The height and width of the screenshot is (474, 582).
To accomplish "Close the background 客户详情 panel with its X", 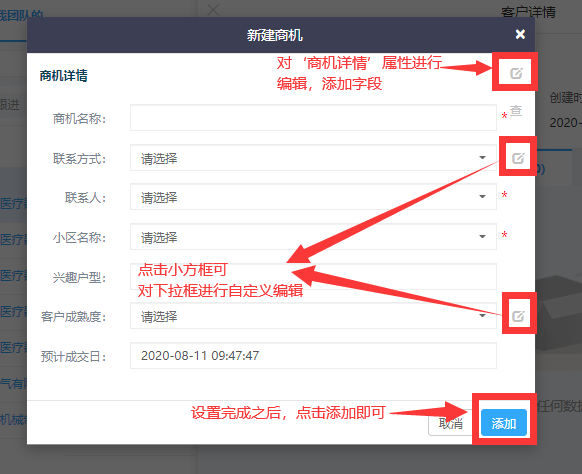I will tap(213, 9).
